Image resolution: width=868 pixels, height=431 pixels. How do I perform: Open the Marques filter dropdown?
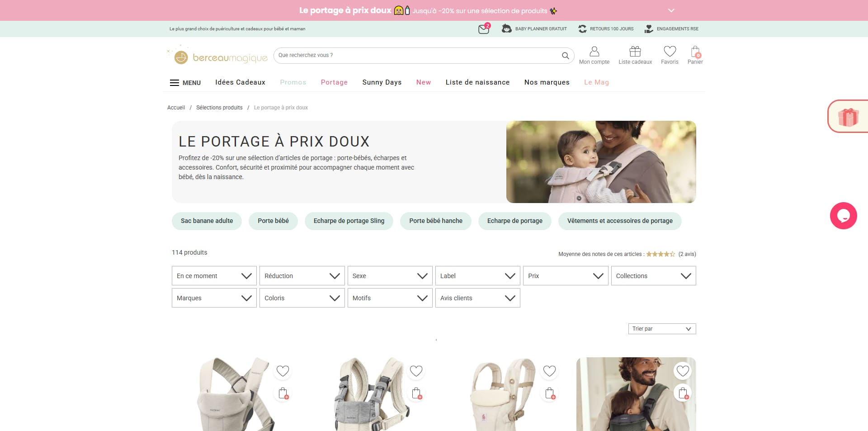point(214,298)
